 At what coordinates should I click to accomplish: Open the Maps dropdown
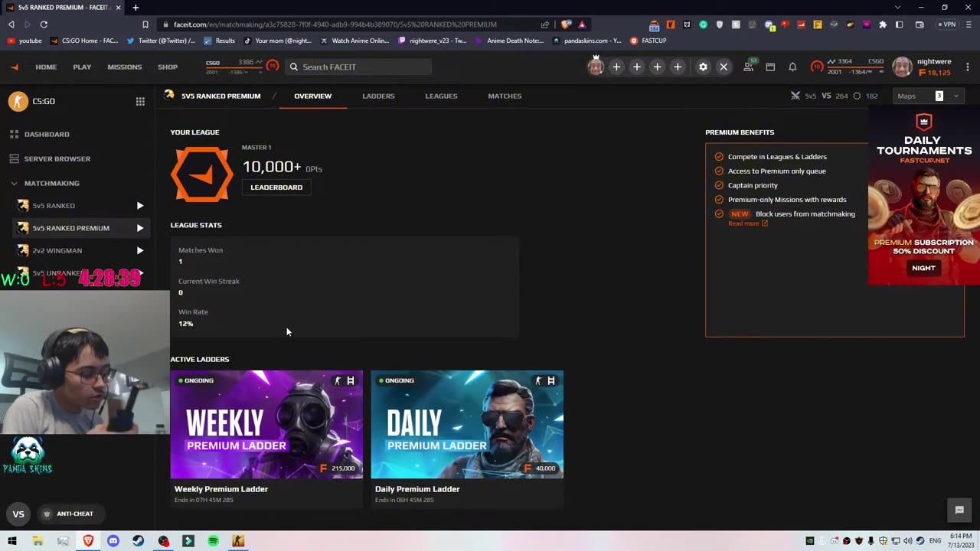tap(929, 96)
